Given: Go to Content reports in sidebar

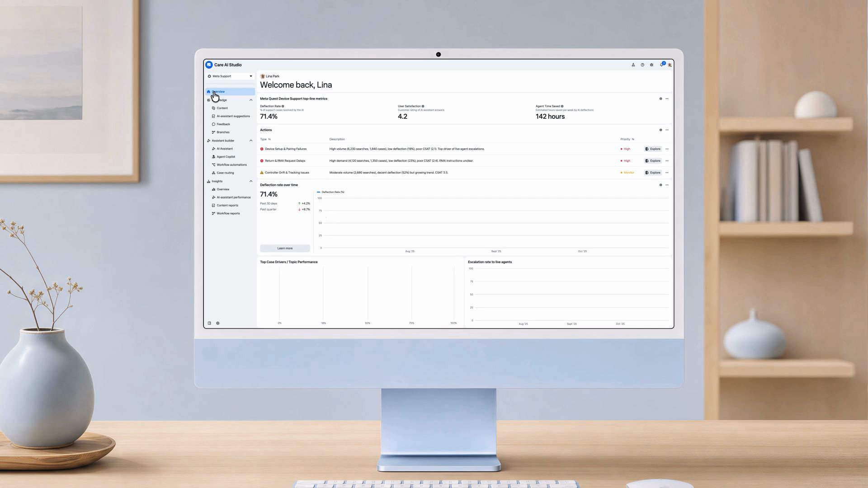Looking at the screenshot, I should click(227, 205).
